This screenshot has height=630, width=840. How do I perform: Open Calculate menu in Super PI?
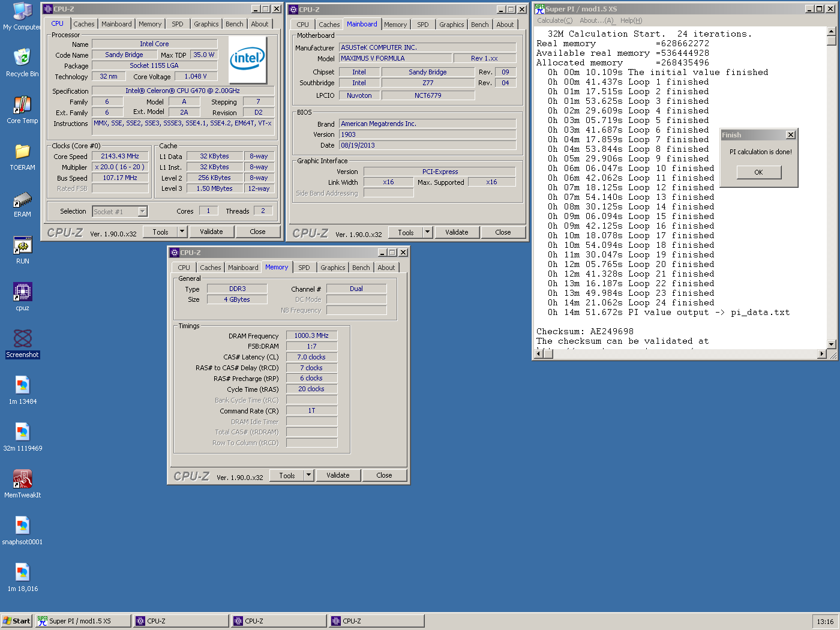pyautogui.click(x=555, y=20)
